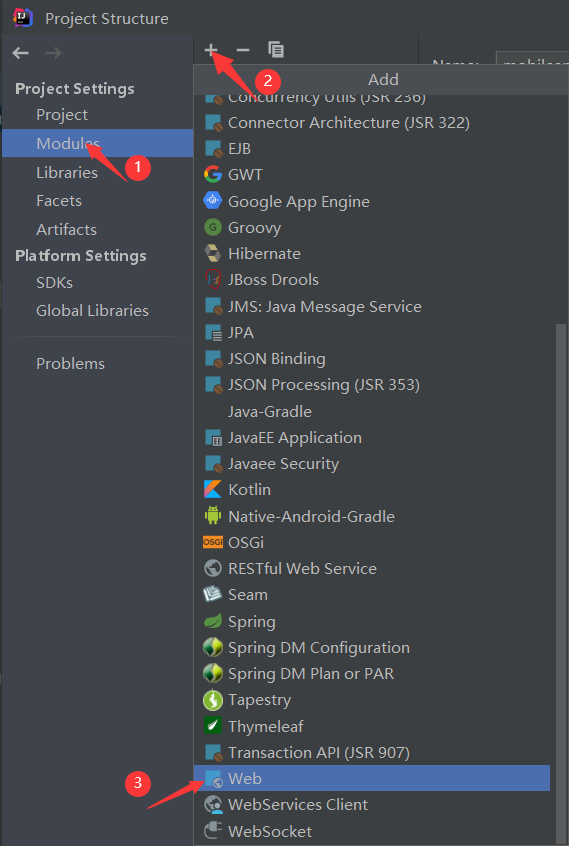
Task: Click the WebSocket plug icon
Action: [x=213, y=831]
